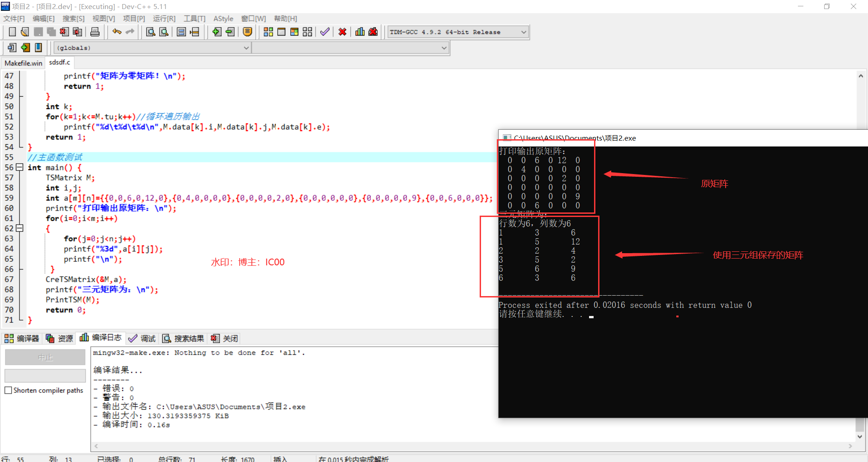Click the Open file toolbar icon
The height and width of the screenshot is (462, 868).
[x=25, y=32]
